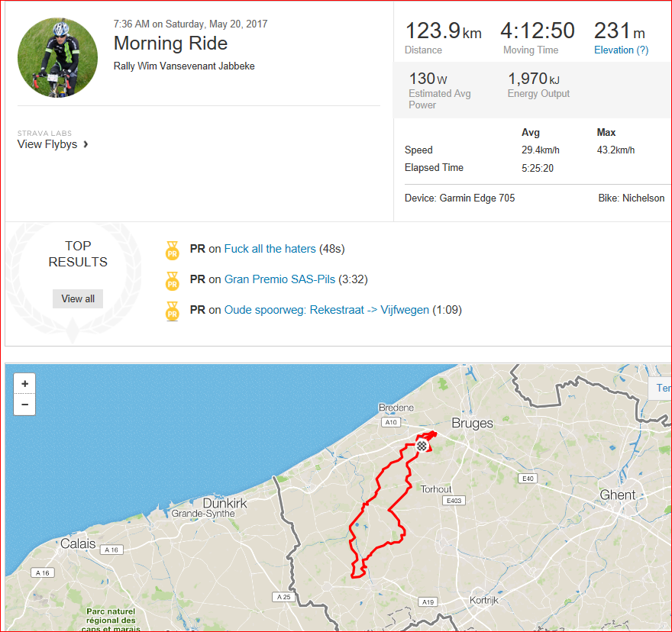Zoom out the map with minus button
This screenshot has height=632, width=672.
pos(24,405)
